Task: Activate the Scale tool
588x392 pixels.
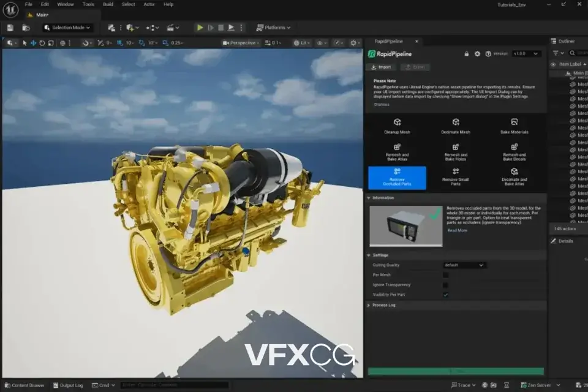Action: pyautogui.click(x=51, y=43)
